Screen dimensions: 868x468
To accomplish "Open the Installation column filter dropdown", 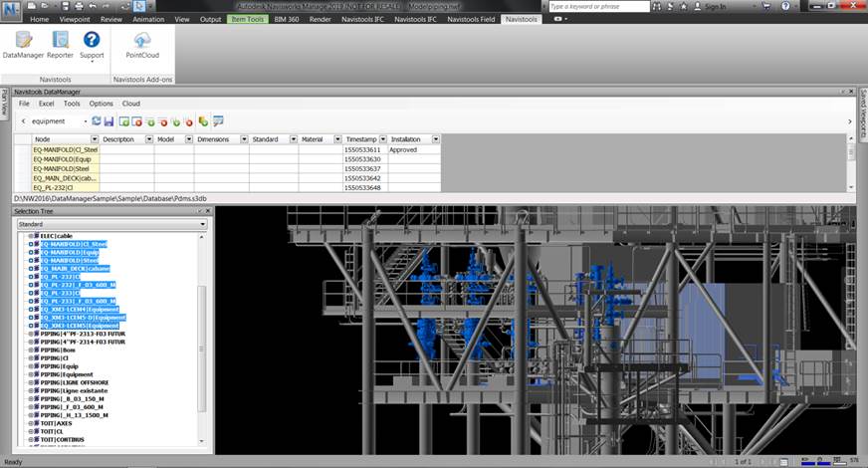I will (436, 139).
